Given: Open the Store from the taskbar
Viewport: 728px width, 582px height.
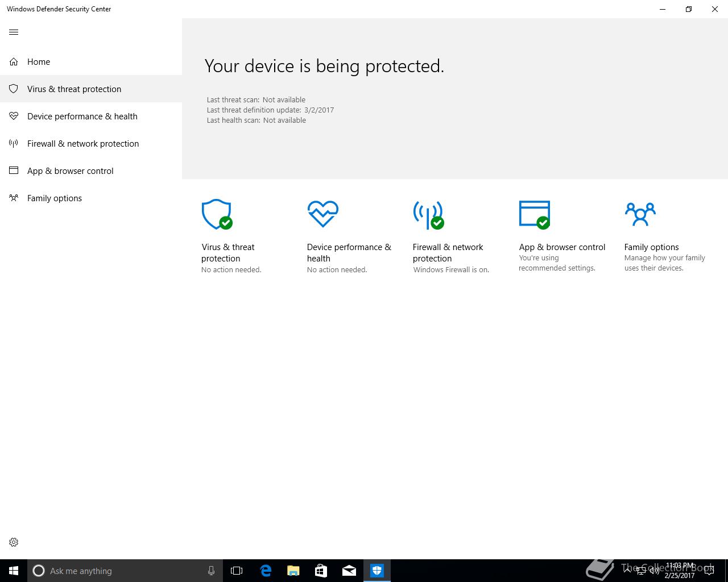Looking at the screenshot, I should pos(321,571).
